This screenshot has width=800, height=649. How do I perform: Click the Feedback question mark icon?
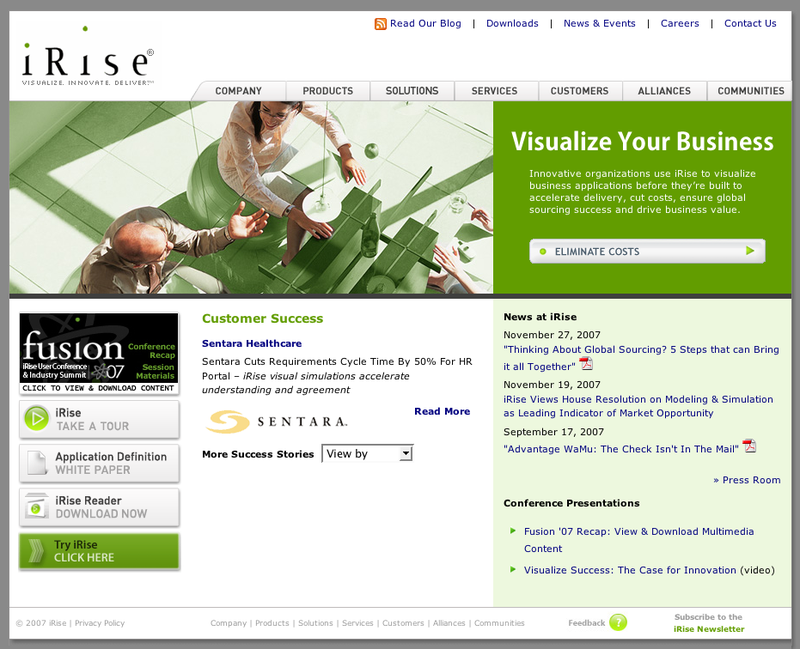pos(618,623)
